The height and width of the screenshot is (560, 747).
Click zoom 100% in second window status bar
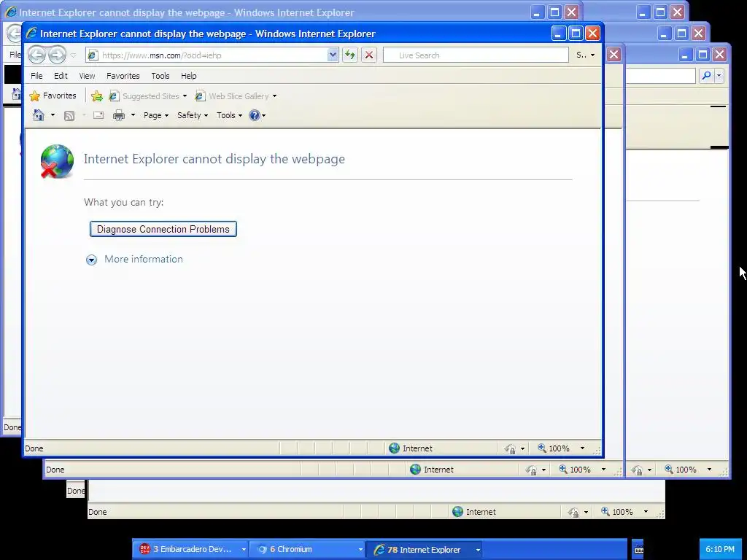574,470
